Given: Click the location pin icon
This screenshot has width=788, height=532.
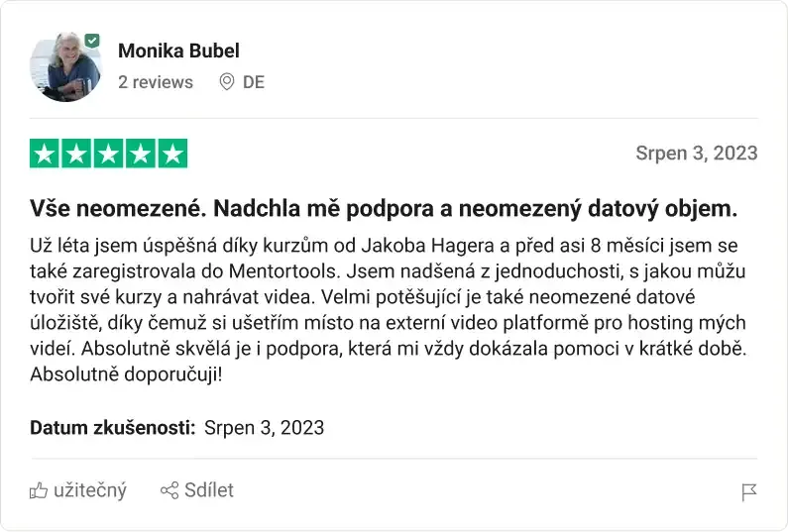Looking at the screenshot, I should (x=227, y=82).
